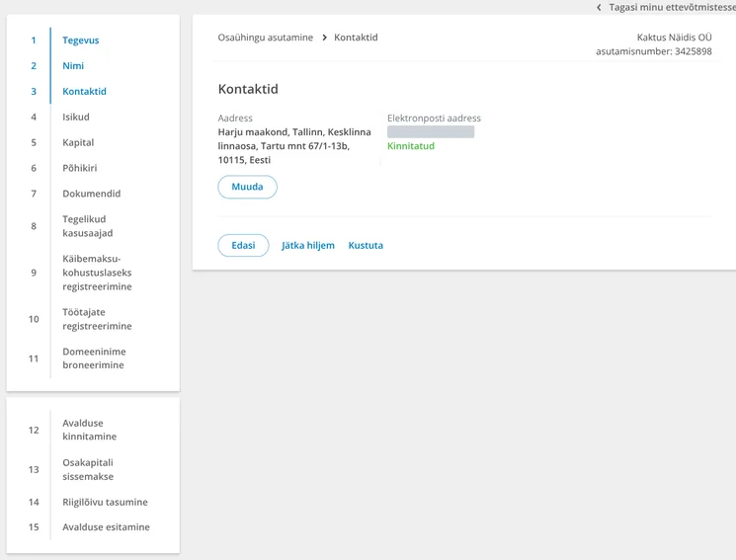Open Avalduse kinnitamine step
This screenshot has width=736, height=560.
(90, 430)
